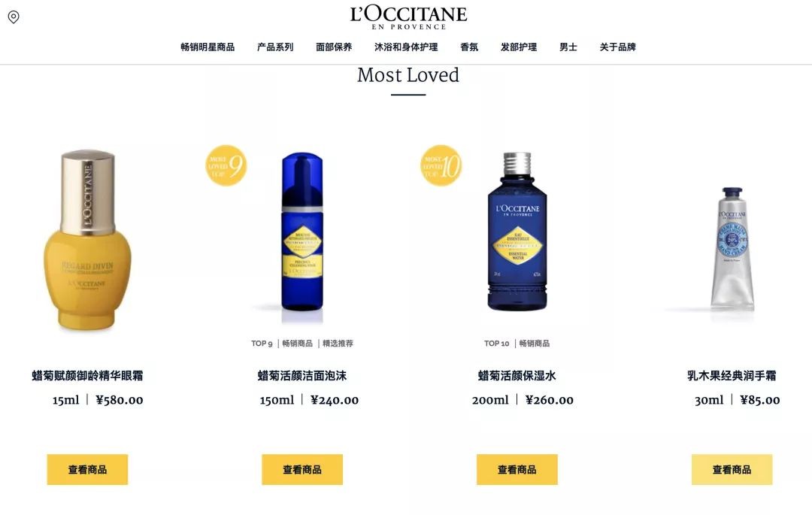Click the Most Loved Top 10 badge

(x=441, y=165)
